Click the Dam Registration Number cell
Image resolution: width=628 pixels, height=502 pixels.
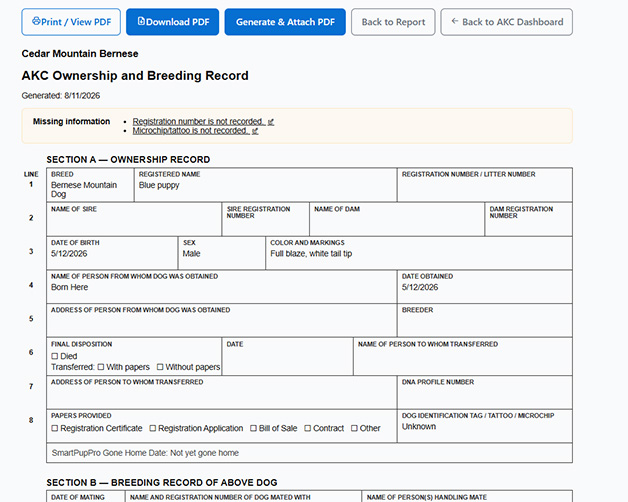pyautogui.click(x=529, y=219)
